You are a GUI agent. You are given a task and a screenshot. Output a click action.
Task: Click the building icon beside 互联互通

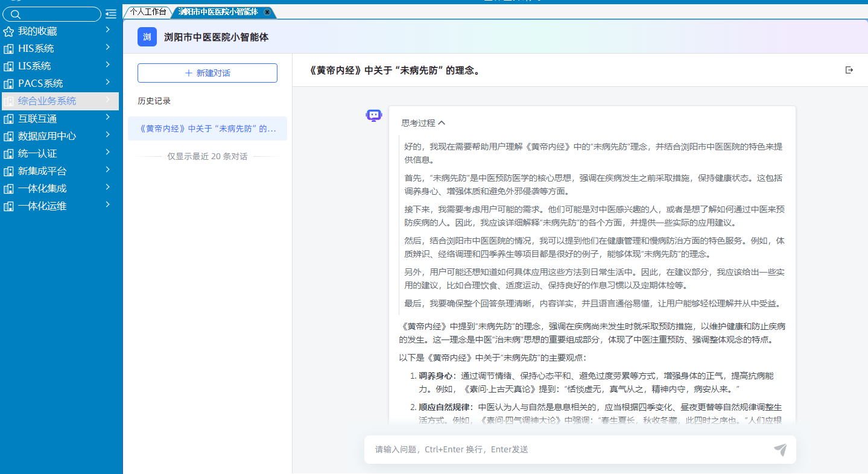point(8,119)
